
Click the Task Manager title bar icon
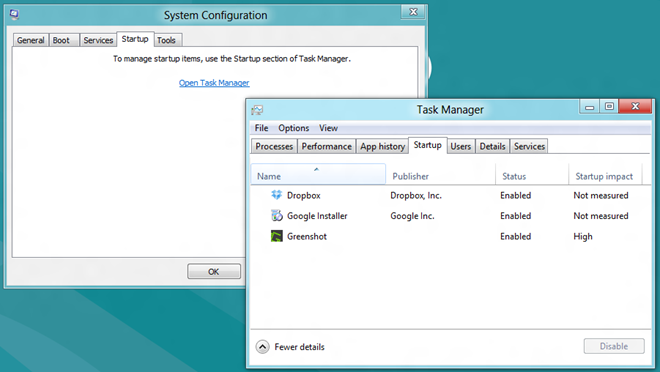(257, 110)
